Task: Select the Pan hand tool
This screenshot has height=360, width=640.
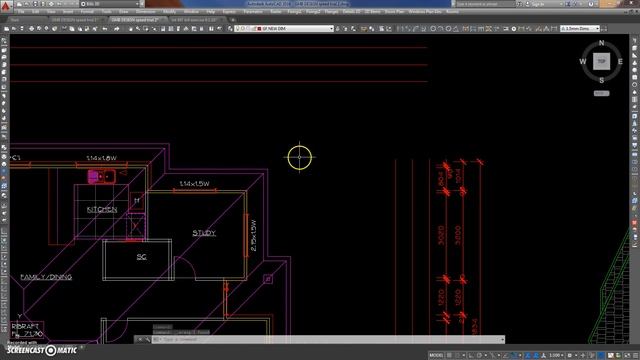Action: point(131,29)
